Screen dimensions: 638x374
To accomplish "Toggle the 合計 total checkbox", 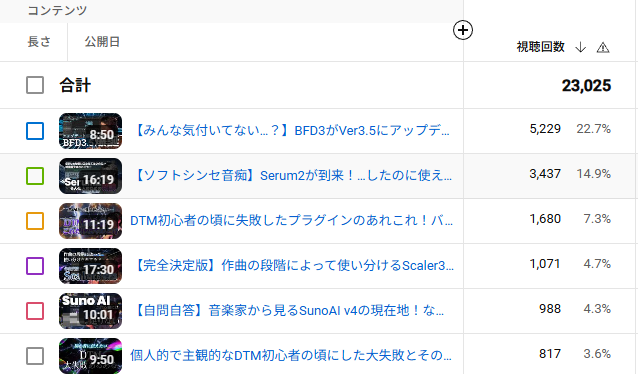I will (x=35, y=85).
